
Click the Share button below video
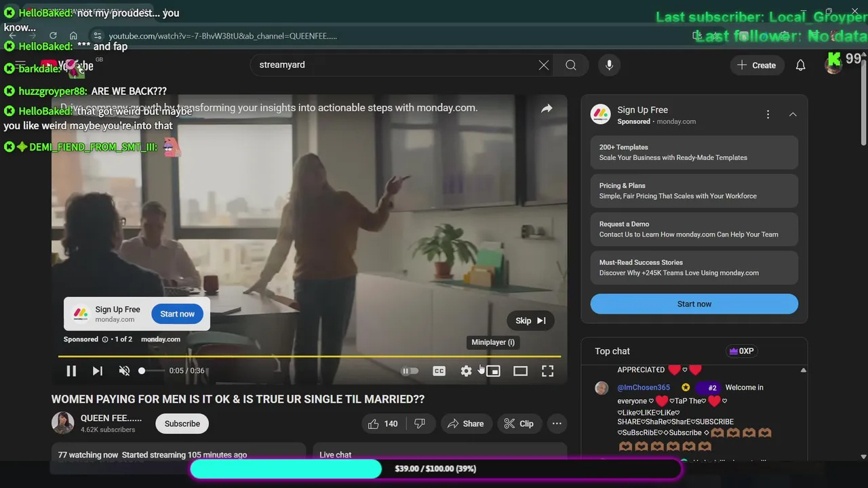[x=466, y=424]
